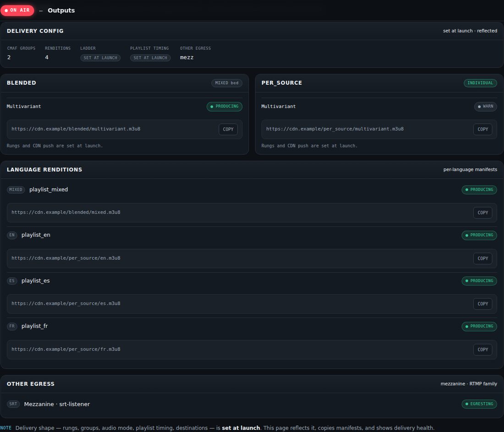The height and width of the screenshot is (432, 504).
Task: Click the 'Mezzanine · srt-listener' entry
Action: [57, 404]
